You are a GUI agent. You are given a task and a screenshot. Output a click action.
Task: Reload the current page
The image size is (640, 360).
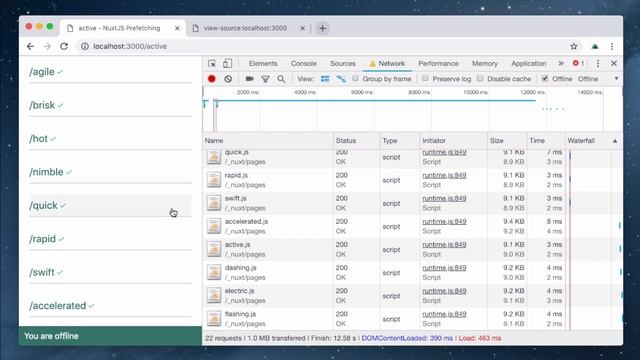(x=64, y=47)
